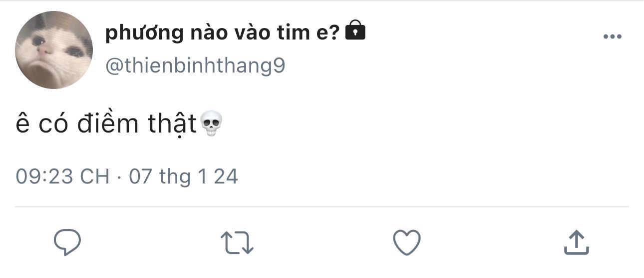
Task: Open the three-dot more options menu
Action: pyautogui.click(x=612, y=37)
